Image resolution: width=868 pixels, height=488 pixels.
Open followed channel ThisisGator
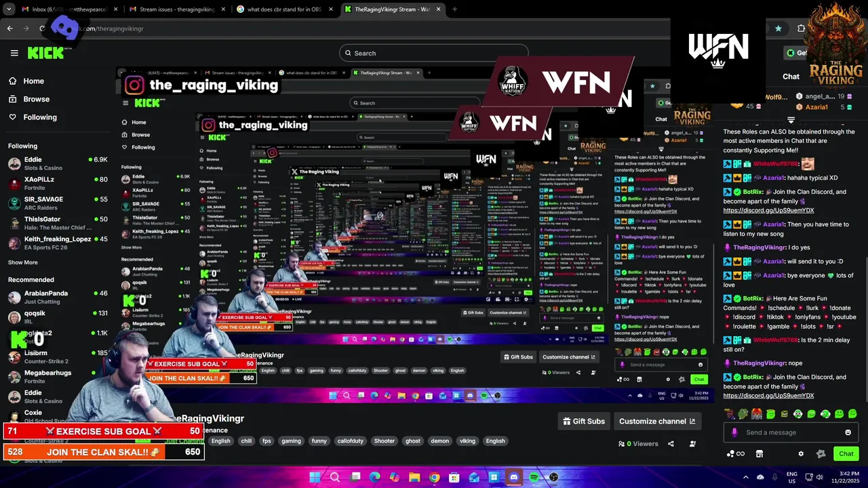click(x=58, y=223)
